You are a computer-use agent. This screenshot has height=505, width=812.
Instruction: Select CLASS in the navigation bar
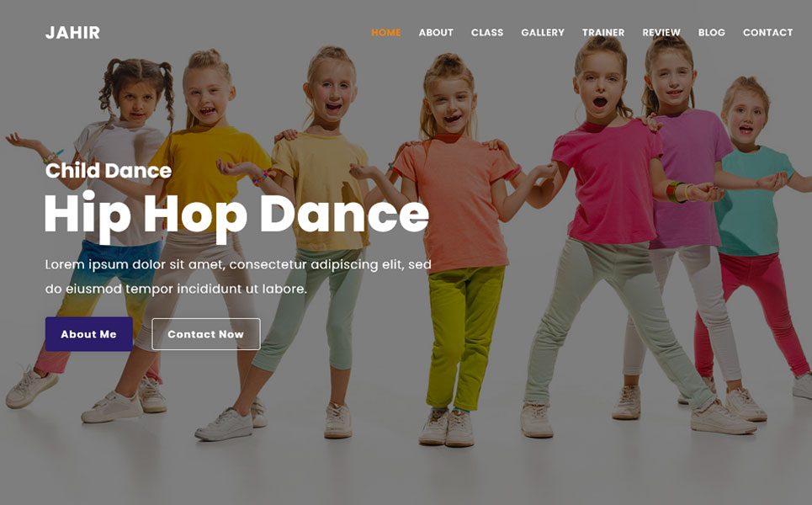click(x=487, y=33)
